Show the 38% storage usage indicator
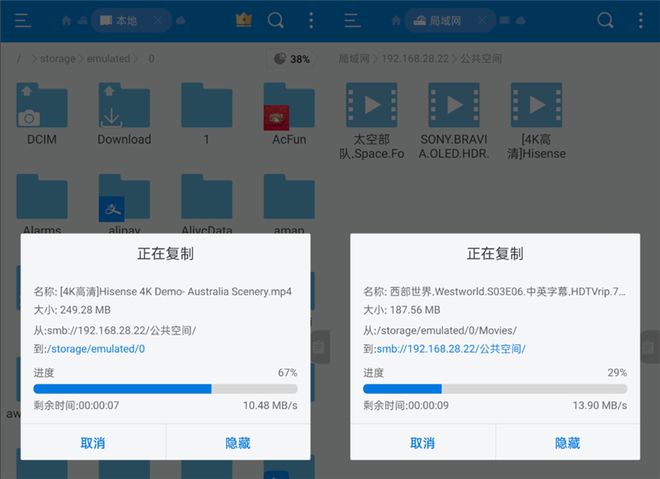 tap(290, 59)
